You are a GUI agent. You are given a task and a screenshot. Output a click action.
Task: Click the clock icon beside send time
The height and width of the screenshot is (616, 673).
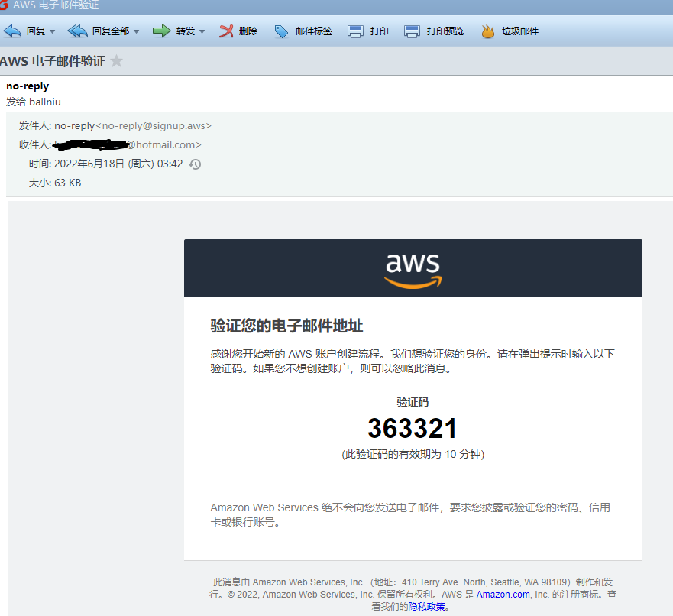[196, 164]
